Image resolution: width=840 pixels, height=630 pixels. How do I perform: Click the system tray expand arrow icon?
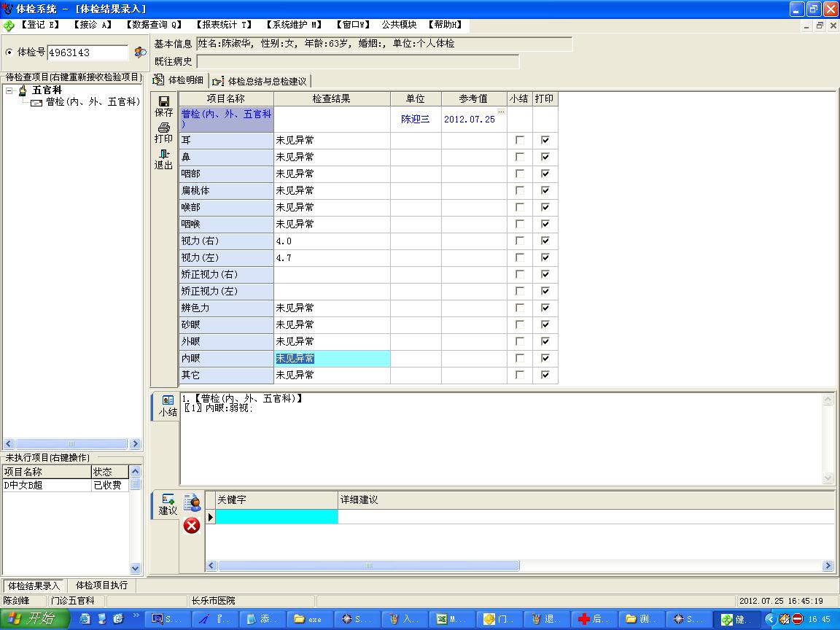[771, 619]
